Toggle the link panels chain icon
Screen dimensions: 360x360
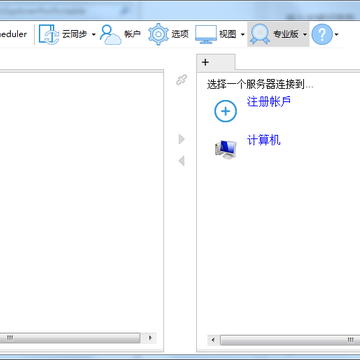(182, 80)
